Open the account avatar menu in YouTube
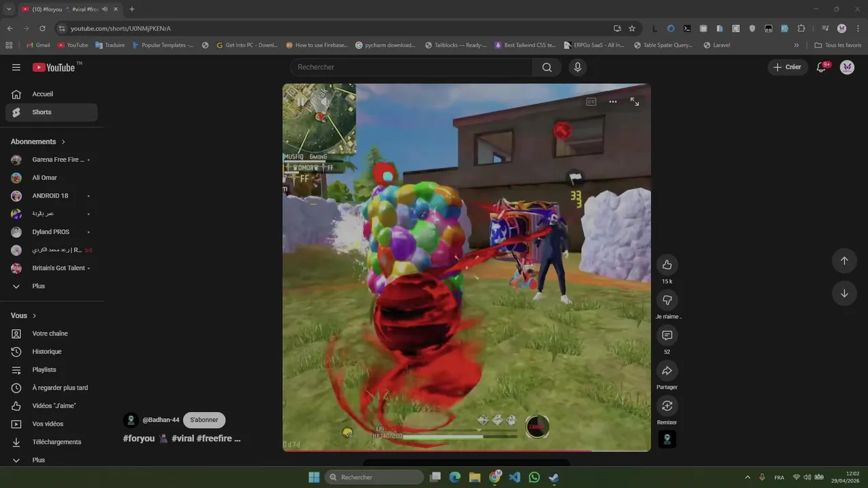 pos(847,67)
